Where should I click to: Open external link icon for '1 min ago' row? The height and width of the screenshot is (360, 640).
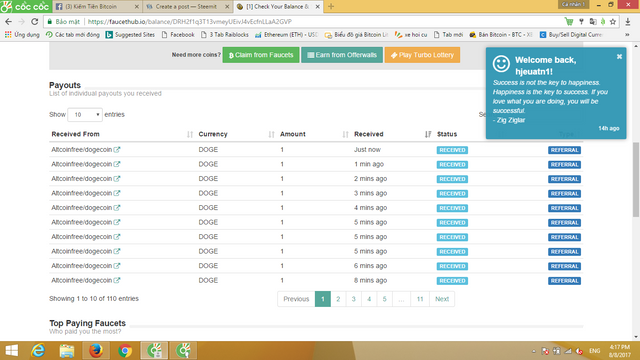(x=117, y=164)
